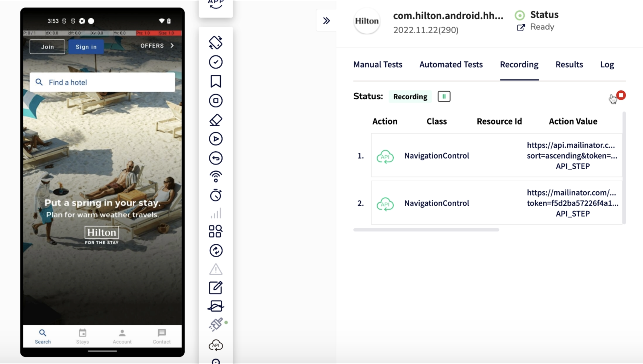Click the Hilton app logo
Image resolution: width=643 pixels, height=364 pixels.
367,21
